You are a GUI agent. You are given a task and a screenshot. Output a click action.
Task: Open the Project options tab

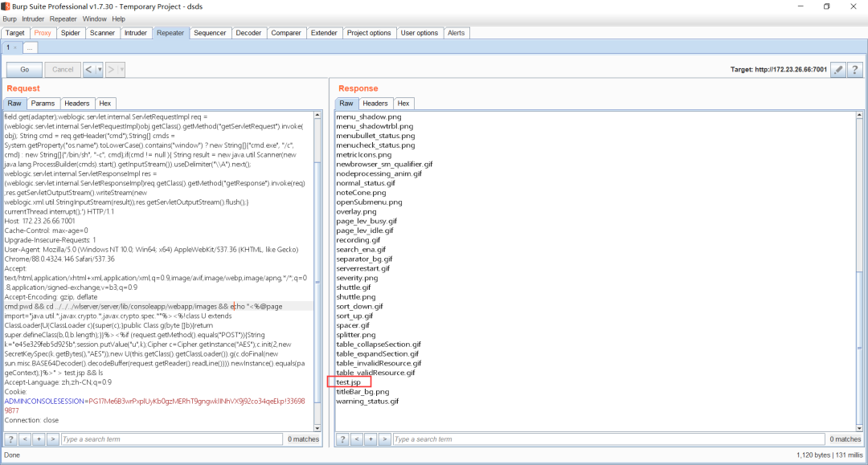click(369, 33)
